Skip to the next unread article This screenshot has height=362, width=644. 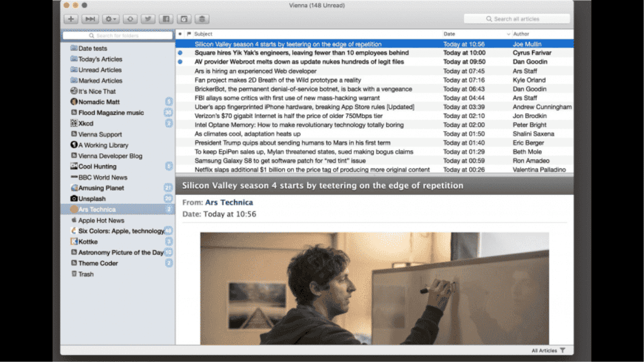pyautogui.click(x=90, y=19)
